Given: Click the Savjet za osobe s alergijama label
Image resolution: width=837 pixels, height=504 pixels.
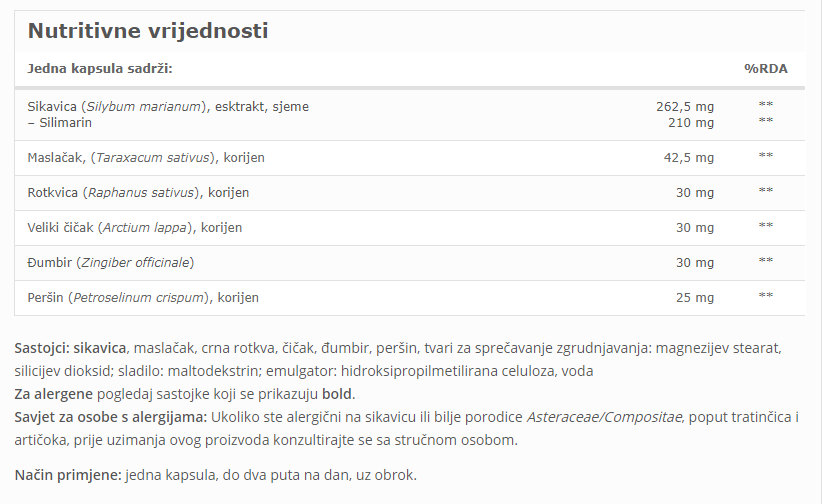Looking at the screenshot, I should [x=110, y=417].
